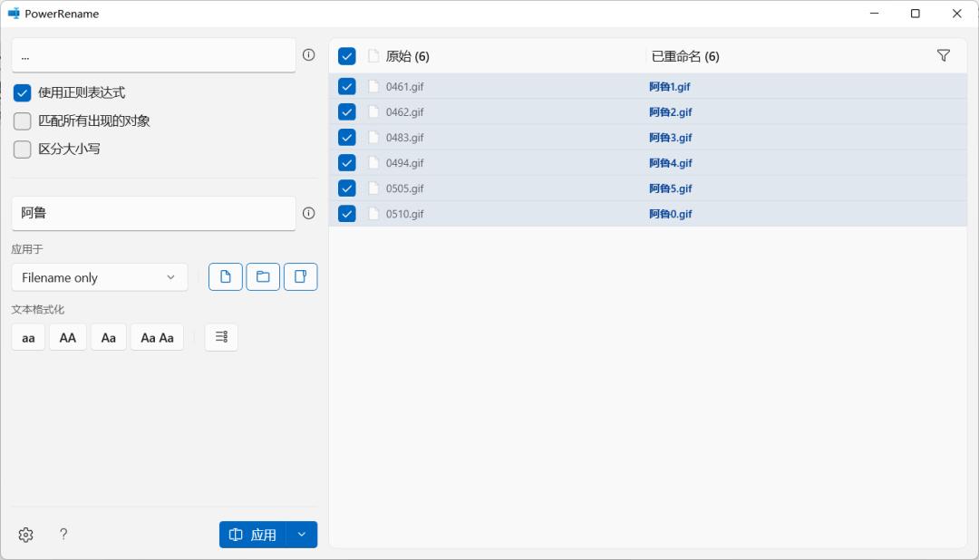Enable the 区分大小写 checkbox
The height and width of the screenshot is (560, 979).
pyautogui.click(x=22, y=149)
